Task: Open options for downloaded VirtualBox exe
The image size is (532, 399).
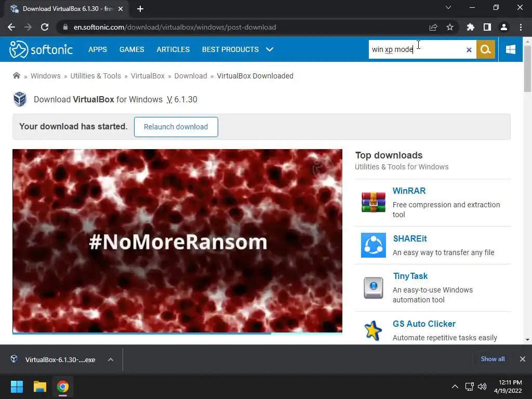Action: 111,360
